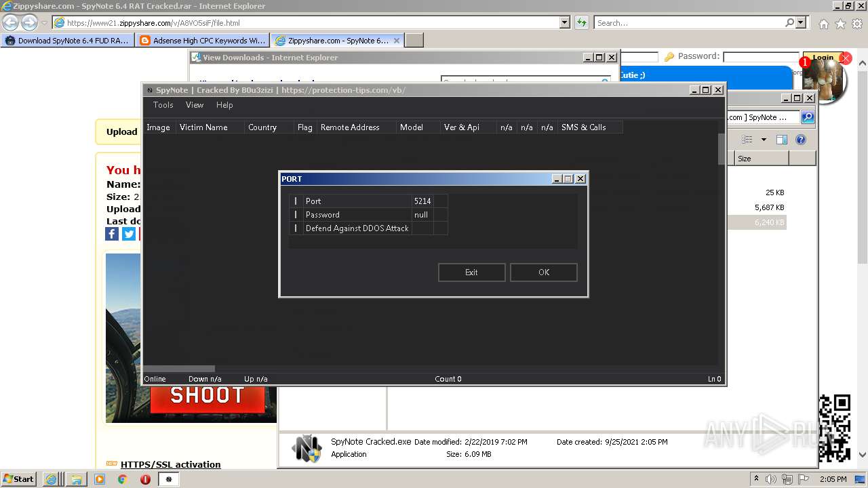Screen dimensions: 868x488
Task: Launch Chrome from the taskbar
Action: click(x=122, y=479)
